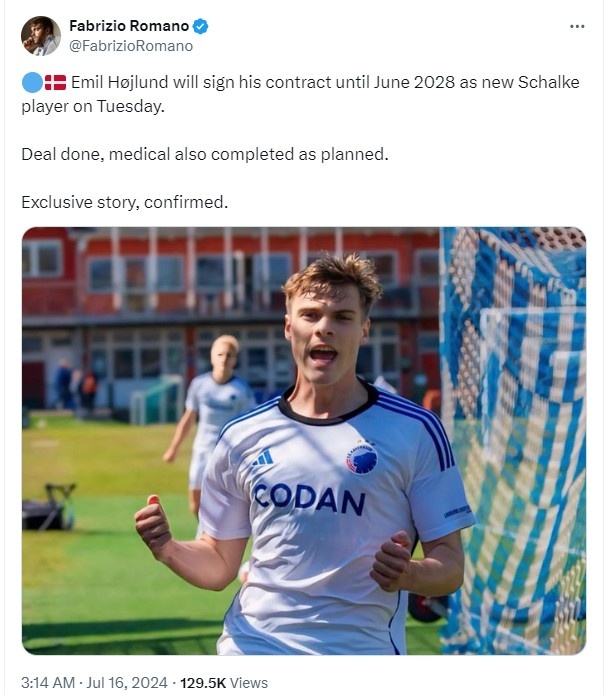This screenshot has width=606, height=695.
Task: Click the 'Deal done, medical' line
Action: coord(204,154)
